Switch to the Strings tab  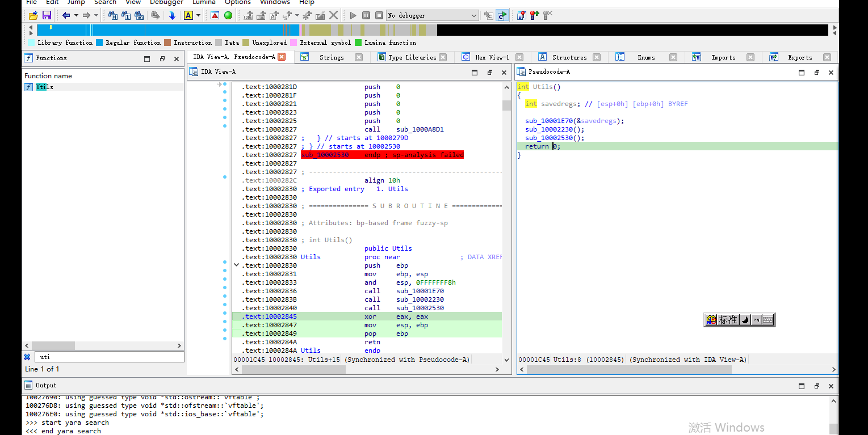pyautogui.click(x=331, y=57)
